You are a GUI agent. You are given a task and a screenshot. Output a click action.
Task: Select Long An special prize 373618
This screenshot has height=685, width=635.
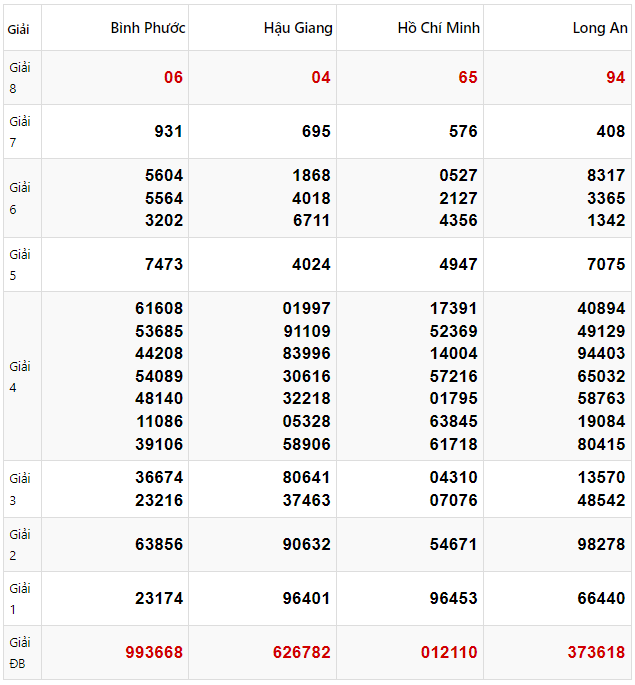pos(596,652)
